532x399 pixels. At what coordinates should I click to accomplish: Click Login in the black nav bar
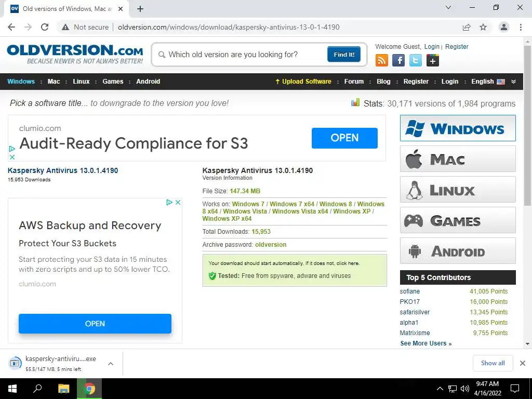[x=449, y=82]
